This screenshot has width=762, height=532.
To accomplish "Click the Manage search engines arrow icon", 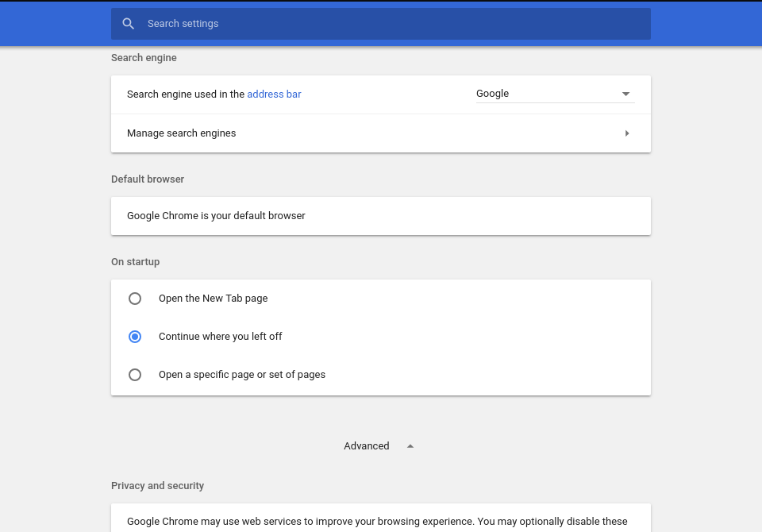I will [627, 133].
